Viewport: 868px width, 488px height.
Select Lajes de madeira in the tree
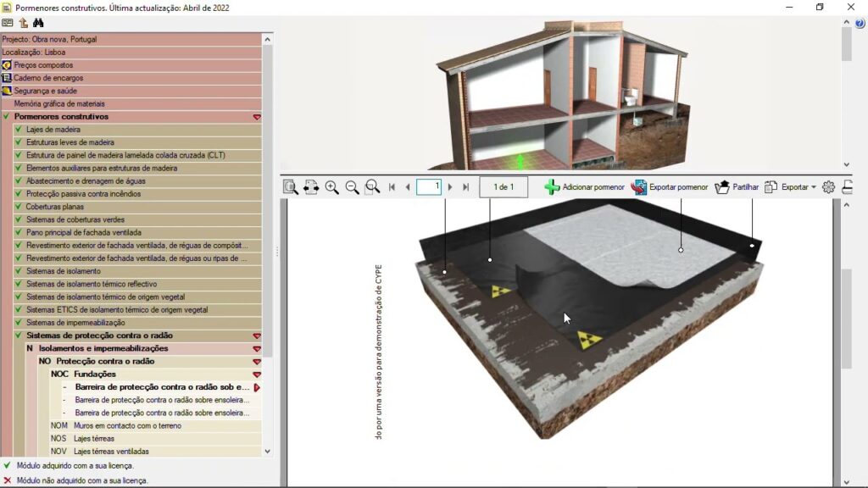point(53,130)
